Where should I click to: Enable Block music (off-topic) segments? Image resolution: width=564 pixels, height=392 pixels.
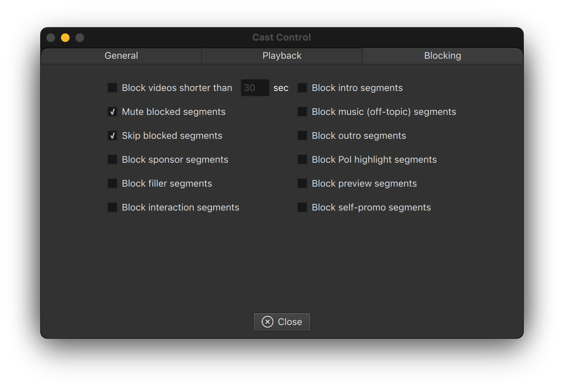coord(302,112)
